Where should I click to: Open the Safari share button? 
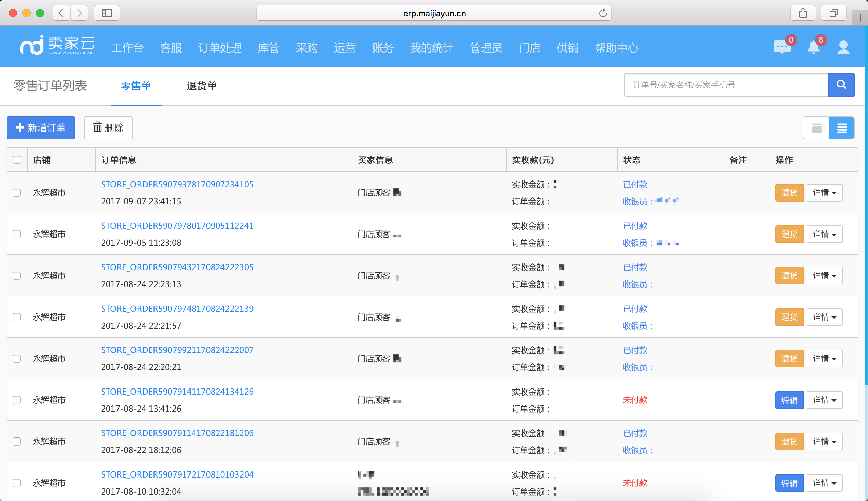(803, 13)
